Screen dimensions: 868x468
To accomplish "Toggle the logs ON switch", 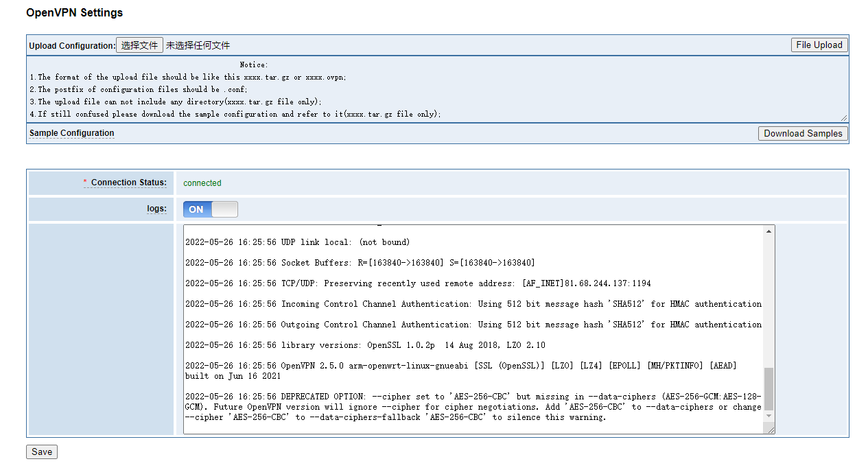I will coord(211,209).
